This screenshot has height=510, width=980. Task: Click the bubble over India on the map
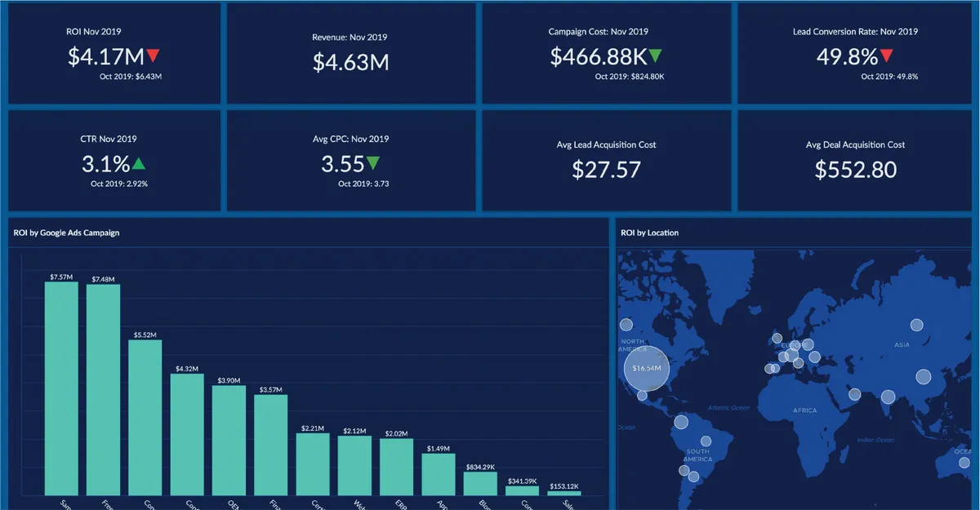[x=889, y=397]
